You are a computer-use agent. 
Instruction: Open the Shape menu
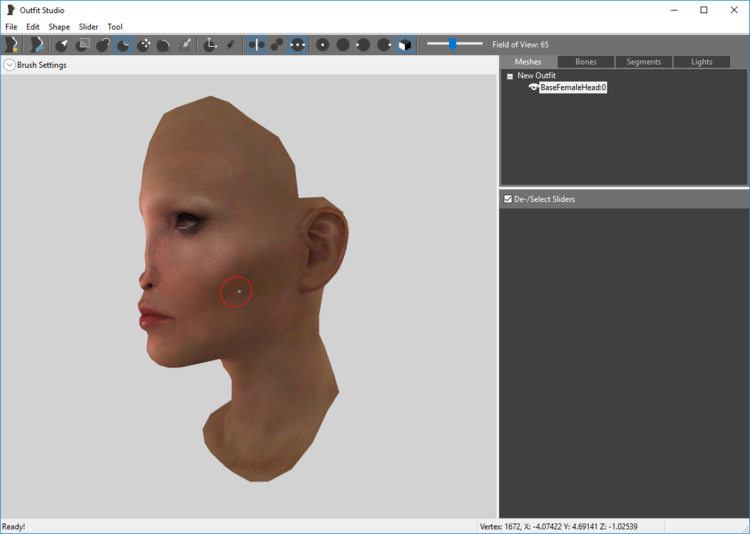click(59, 27)
